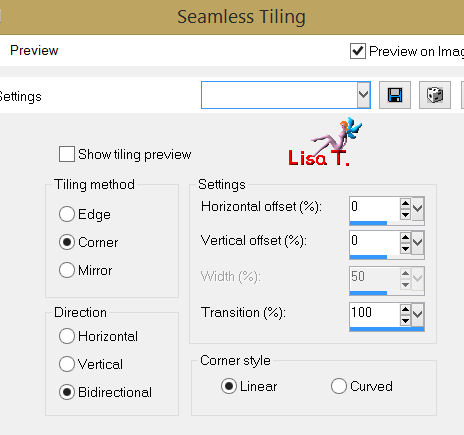464x435 pixels.
Task: Open the Settings presets dropdown
Action: pyautogui.click(x=364, y=95)
